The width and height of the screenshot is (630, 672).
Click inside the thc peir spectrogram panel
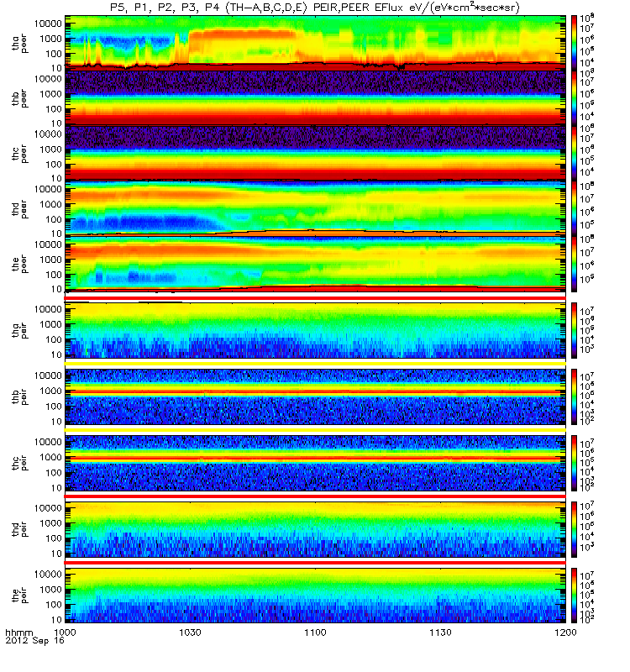tap(315, 464)
